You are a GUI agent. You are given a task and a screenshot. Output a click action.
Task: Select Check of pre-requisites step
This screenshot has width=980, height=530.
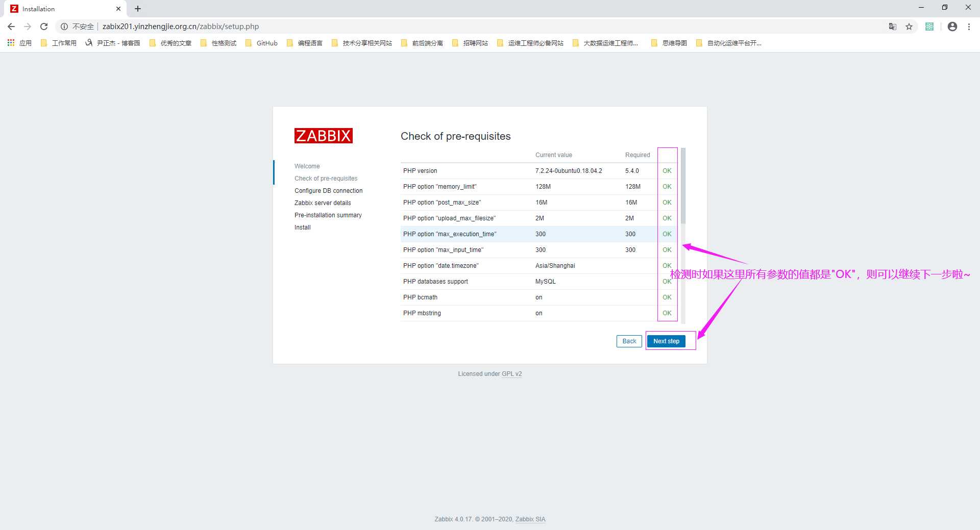(326, 179)
